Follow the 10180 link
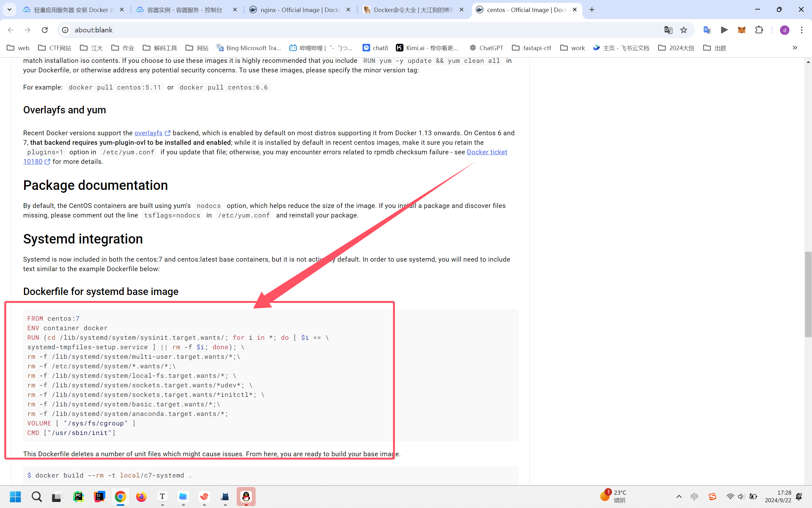Viewport: 812px width, 508px height. (x=33, y=162)
